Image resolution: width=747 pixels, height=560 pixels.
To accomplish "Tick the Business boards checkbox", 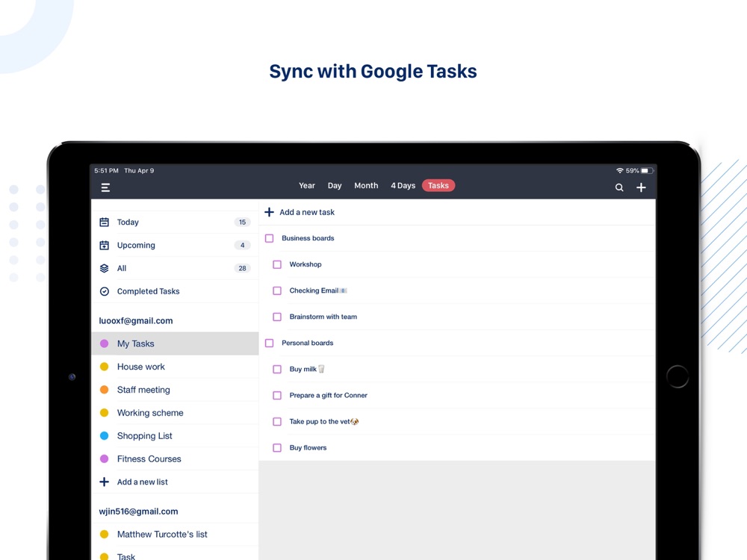I will tap(270, 238).
